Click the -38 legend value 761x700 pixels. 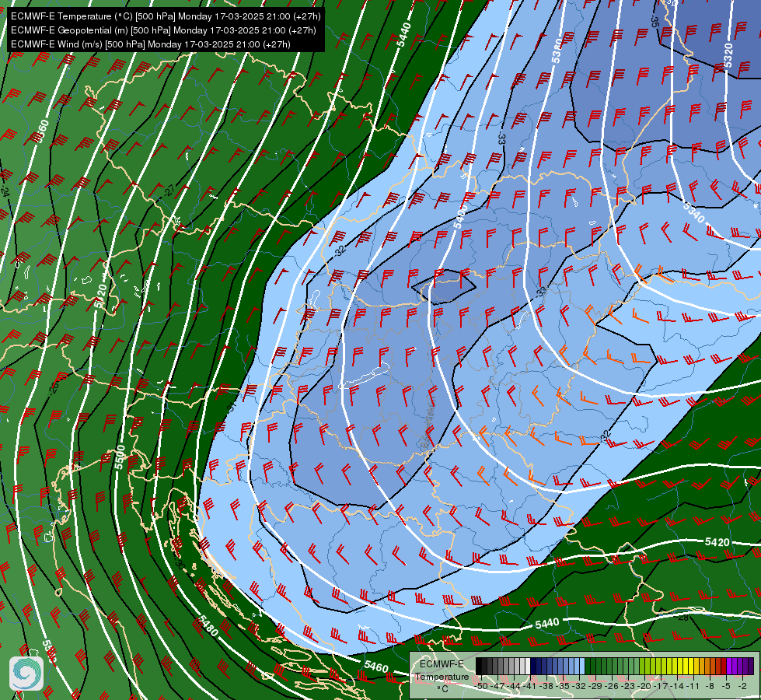point(546,687)
